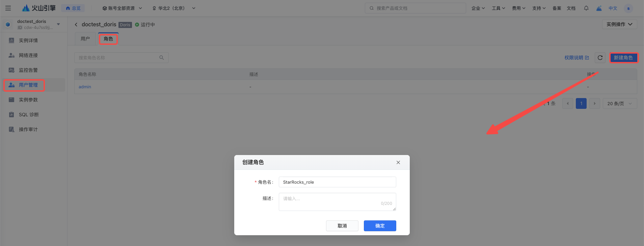644x246 pixels.
Task: Click the 操作审计 sidebar icon
Action: 11,129
